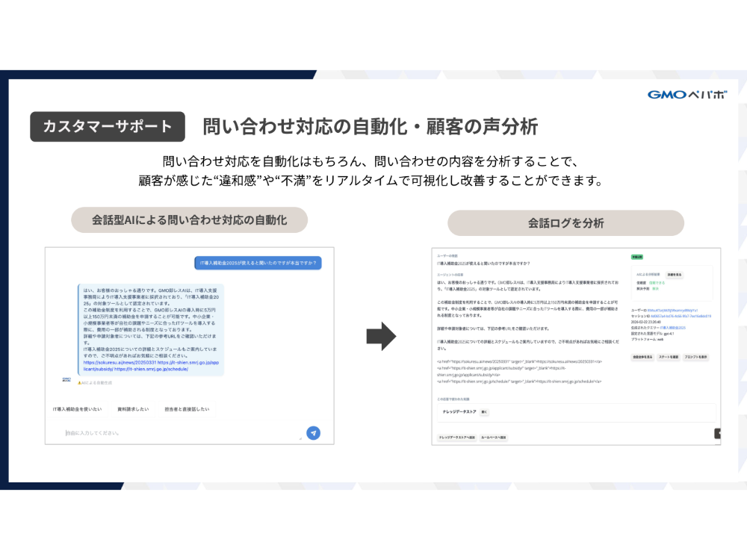
Task: Click the プロンプトを表示 button
Action: click(696, 357)
